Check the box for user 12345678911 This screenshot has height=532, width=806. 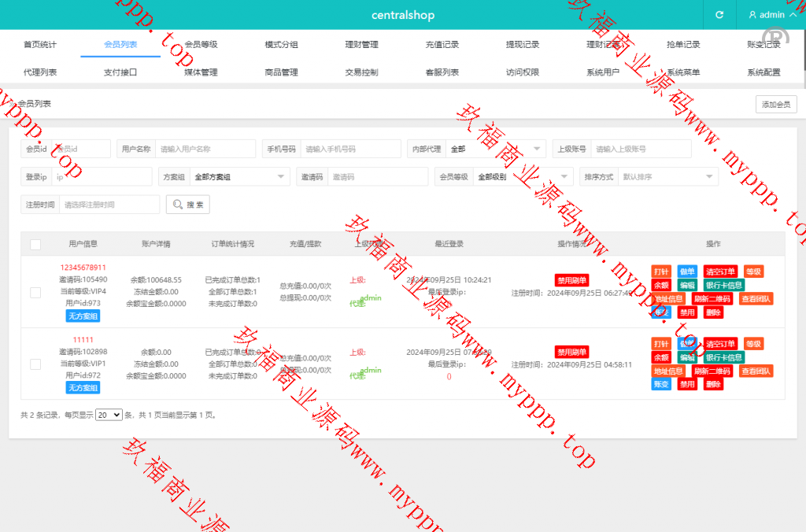(x=35, y=293)
